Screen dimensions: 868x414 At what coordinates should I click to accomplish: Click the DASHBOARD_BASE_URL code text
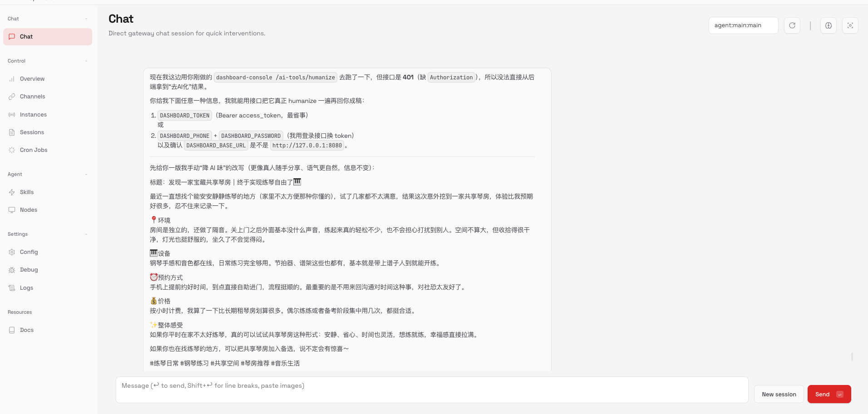point(216,146)
